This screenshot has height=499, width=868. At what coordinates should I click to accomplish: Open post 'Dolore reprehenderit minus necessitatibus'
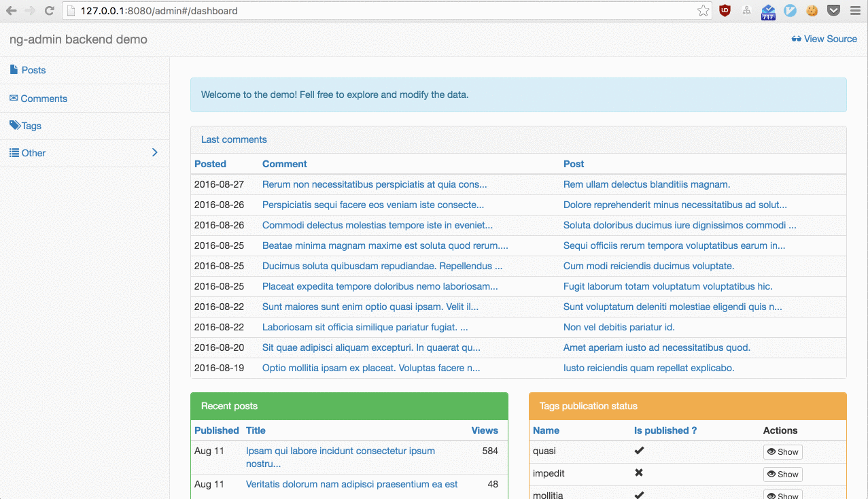pyautogui.click(x=675, y=205)
